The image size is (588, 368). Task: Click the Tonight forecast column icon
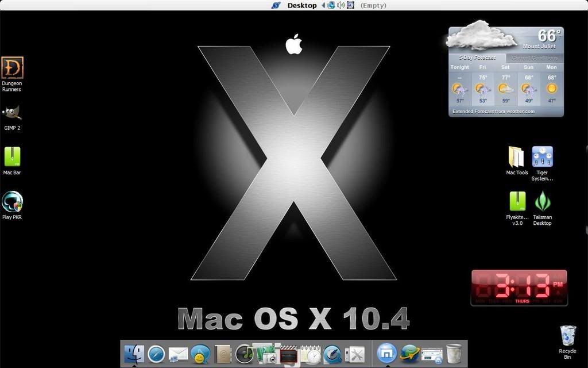(x=460, y=89)
